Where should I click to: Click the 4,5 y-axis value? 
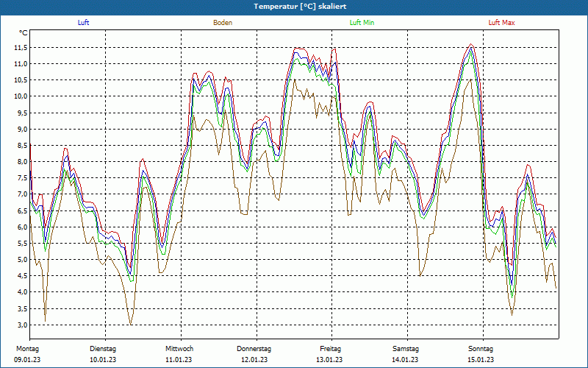point(22,276)
